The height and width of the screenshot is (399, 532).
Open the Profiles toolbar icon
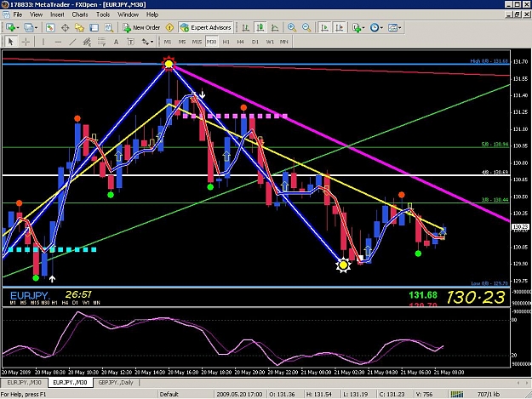[x=28, y=27]
